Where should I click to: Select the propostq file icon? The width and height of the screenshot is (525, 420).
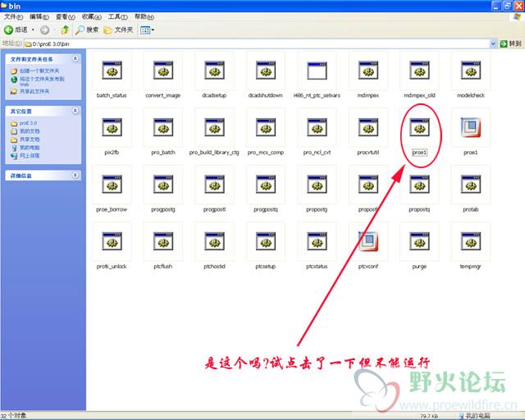pyautogui.click(x=419, y=185)
